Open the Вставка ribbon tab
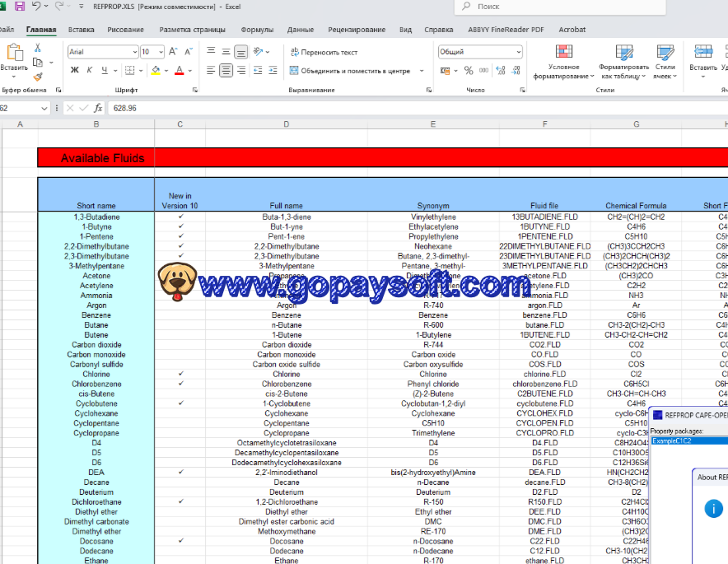This screenshot has height=564, width=728. (81, 30)
